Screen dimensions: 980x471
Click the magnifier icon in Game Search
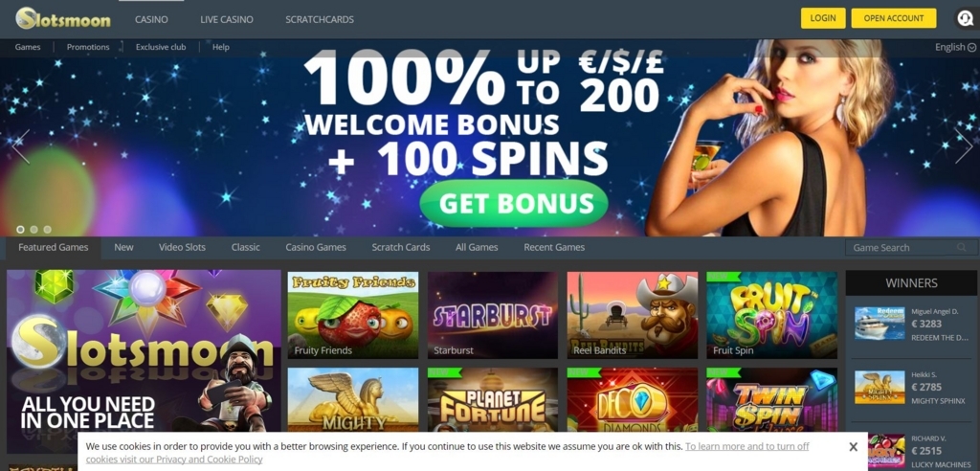[x=961, y=247]
